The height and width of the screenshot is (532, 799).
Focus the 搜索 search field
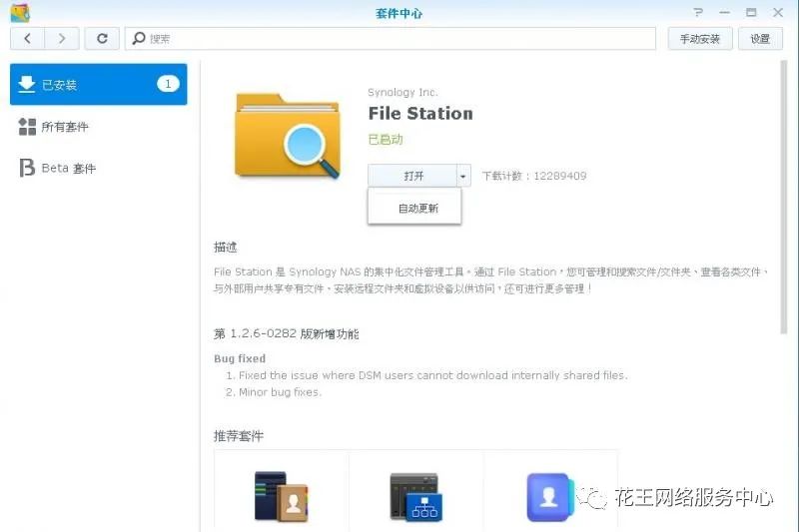pyautogui.click(x=391, y=39)
